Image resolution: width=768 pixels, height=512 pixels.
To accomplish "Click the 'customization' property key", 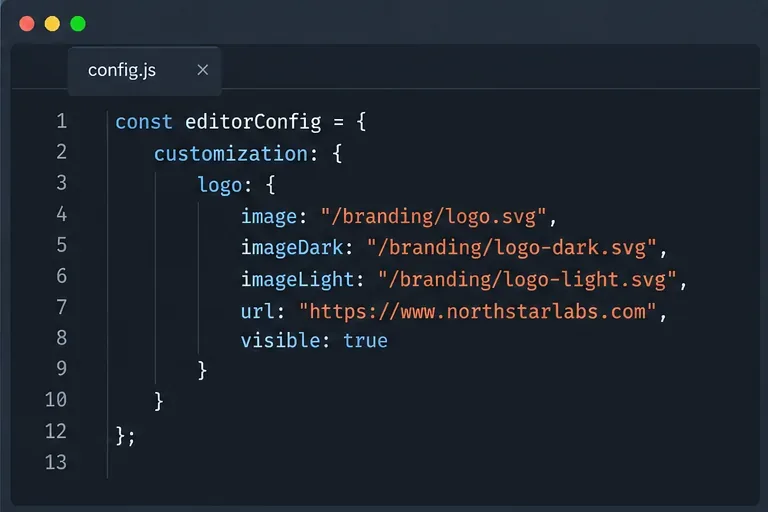I will 231,154.
